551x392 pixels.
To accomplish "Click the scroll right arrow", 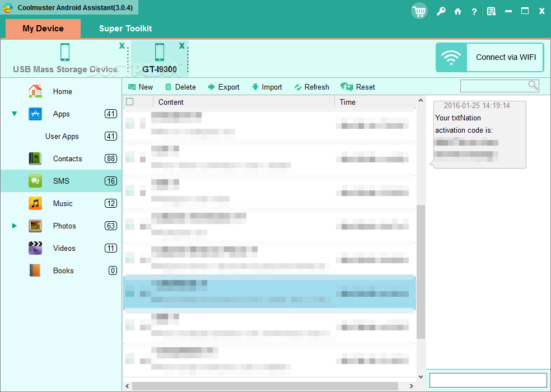I will click(412, 386).
